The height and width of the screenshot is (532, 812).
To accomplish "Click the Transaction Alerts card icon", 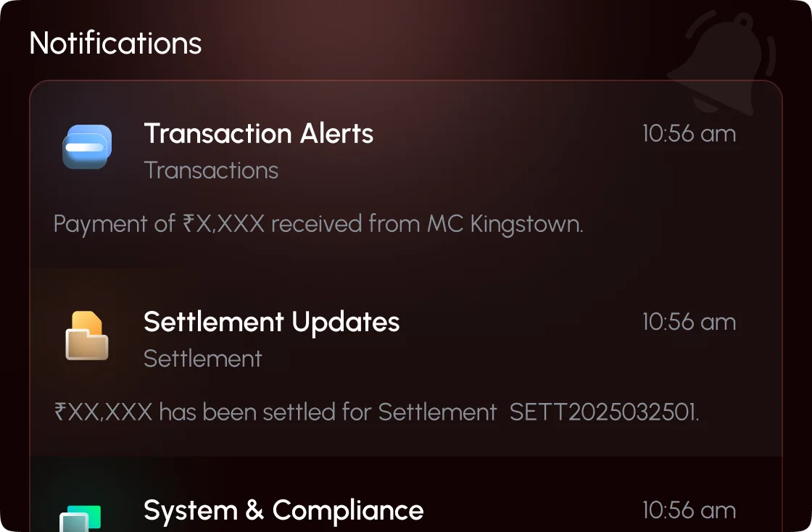I will click(86, 146).
